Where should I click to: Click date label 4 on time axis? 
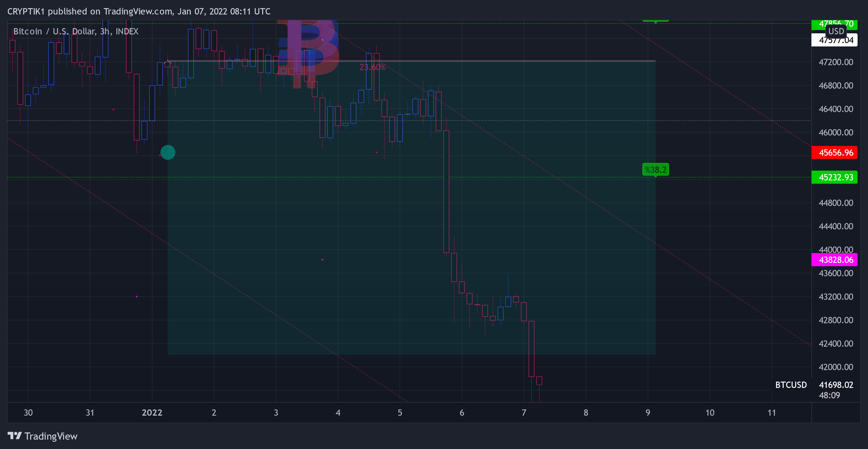tap(338, 413)
